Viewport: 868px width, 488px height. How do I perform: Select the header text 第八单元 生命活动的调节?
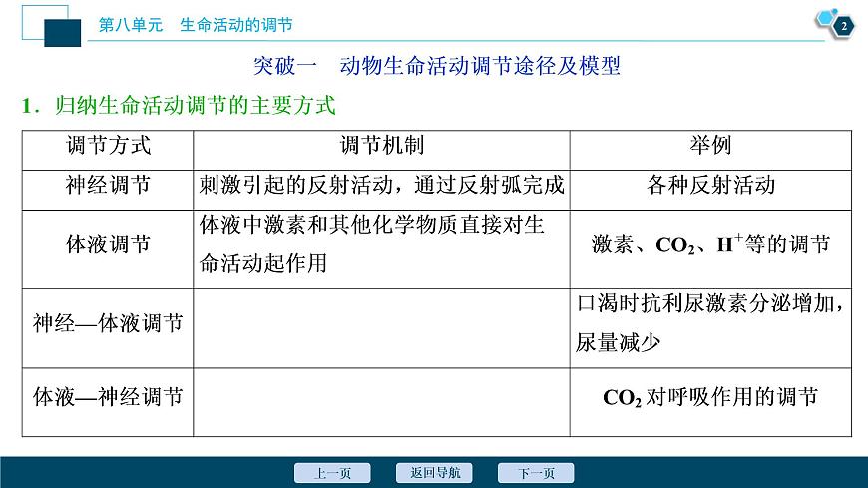coord(202,25)
